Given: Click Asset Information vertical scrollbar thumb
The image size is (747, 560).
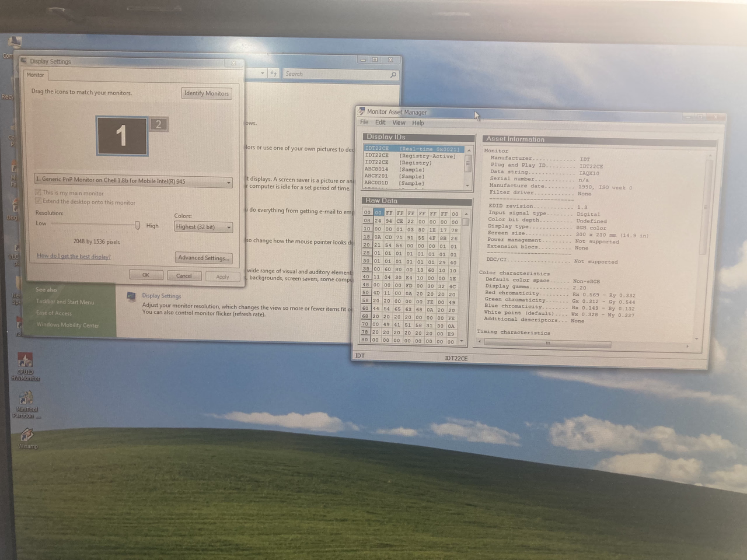Looking at the screenshot, I should pyautogui.click(x=704, y=206).
